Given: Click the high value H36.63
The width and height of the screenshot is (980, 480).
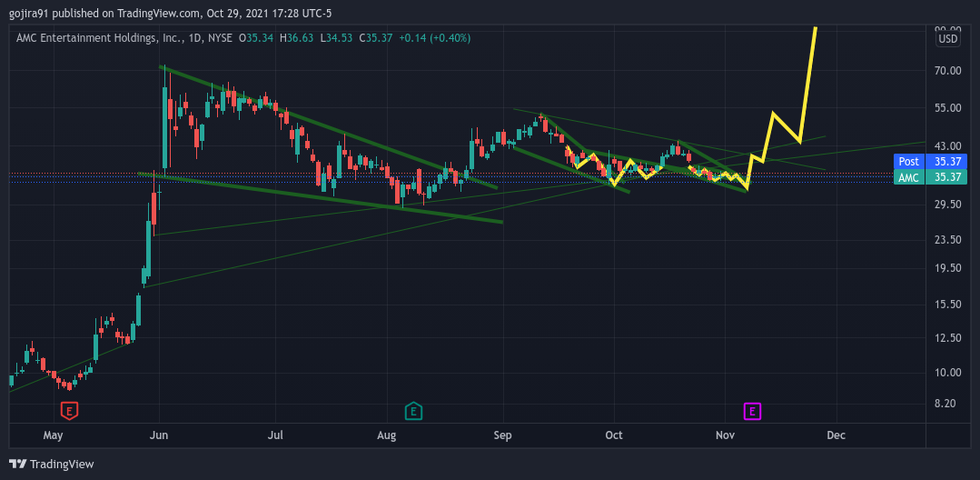Looking at the screenshot, I should coord(297,38).
